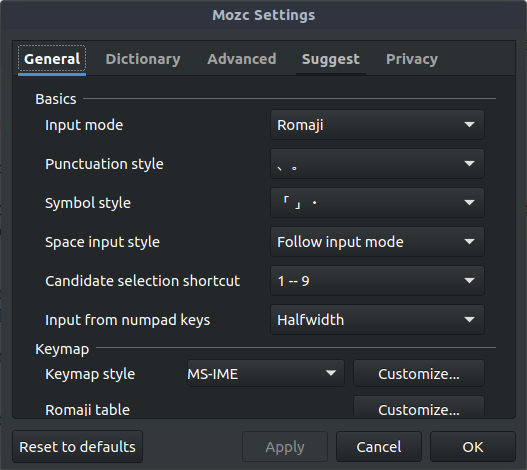Screen dimensions: 527x470
Task: Confirm settings with the OK button
Action: point(473,447)
